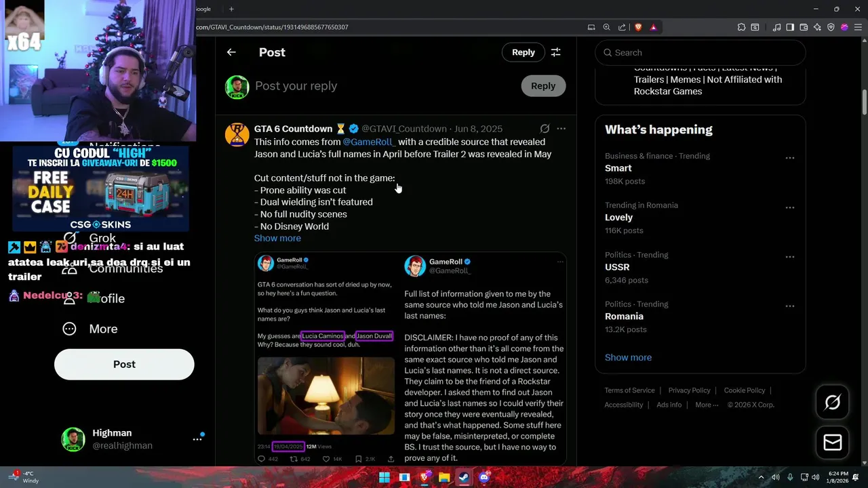Click the large white Post button
The image size is (868, 488).
(124, 364)
